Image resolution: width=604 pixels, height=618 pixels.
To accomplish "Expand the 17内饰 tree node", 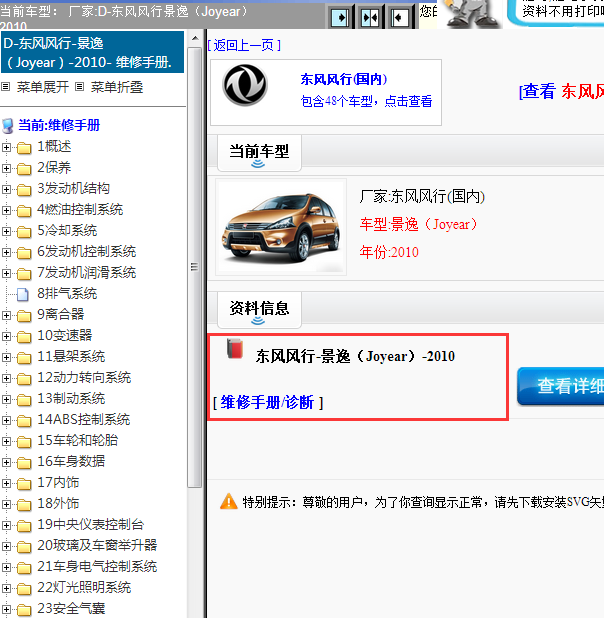I will click(6, 483).
